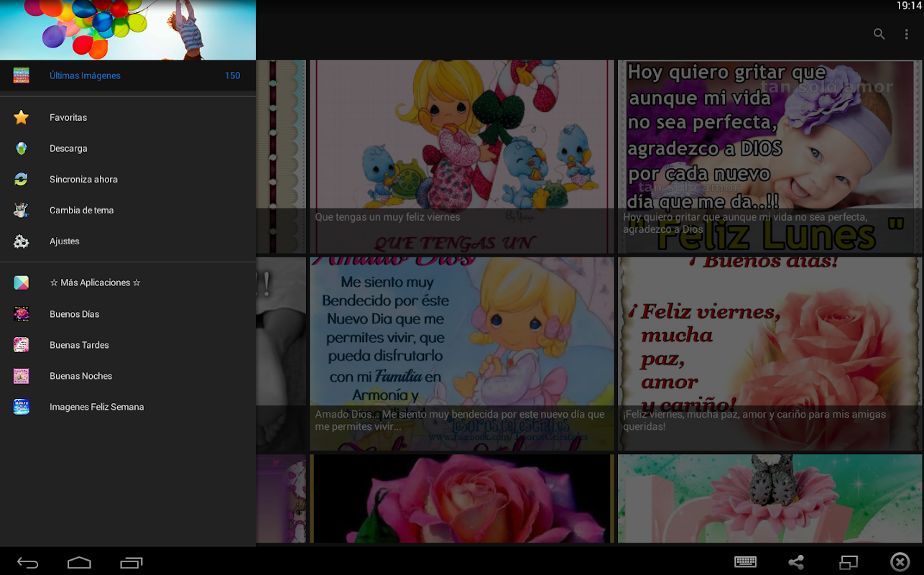Click the Sincroniza ahora refresh icon
Screen dimensions: 924x575
point(22,179)
